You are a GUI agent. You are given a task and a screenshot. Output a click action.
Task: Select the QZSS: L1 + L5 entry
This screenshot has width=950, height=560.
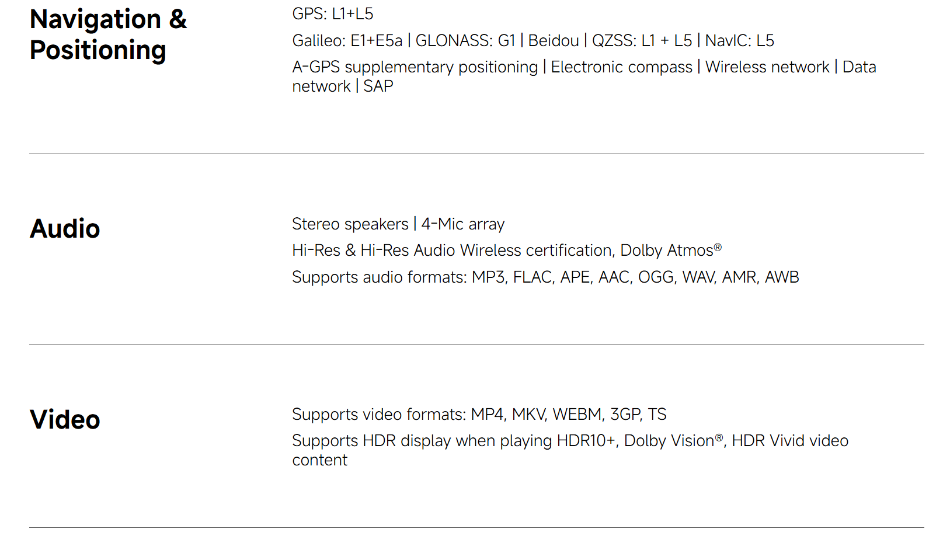point(642,41)
